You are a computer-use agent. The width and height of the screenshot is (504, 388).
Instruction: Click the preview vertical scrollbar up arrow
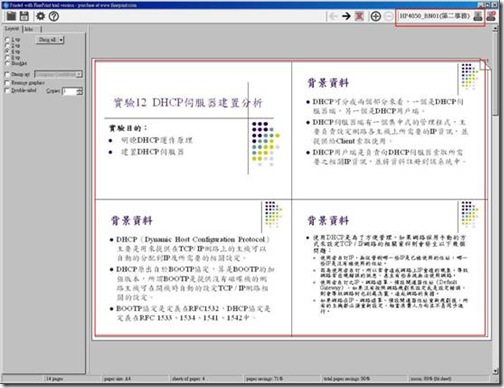click(x=496, y=29)
